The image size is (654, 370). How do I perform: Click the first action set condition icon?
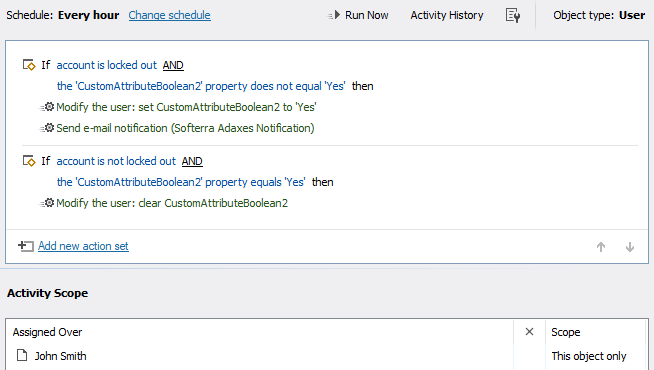tap(29, 65)
